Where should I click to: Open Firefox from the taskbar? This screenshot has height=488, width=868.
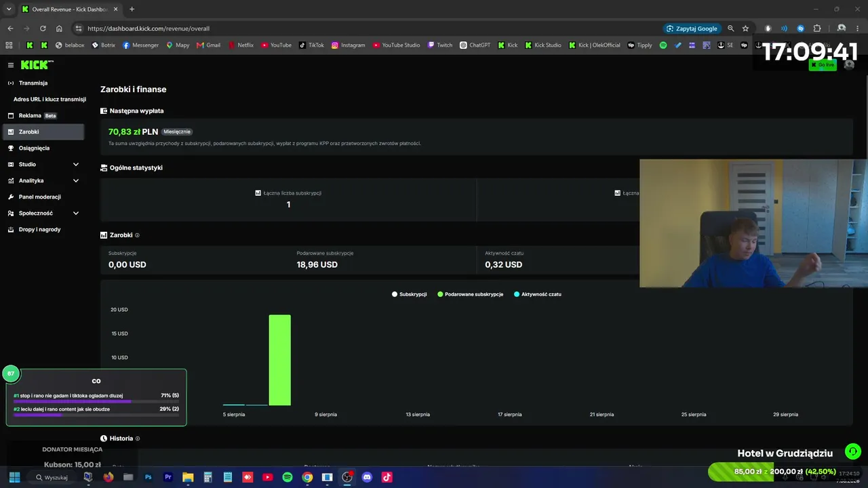coord(108,477)
